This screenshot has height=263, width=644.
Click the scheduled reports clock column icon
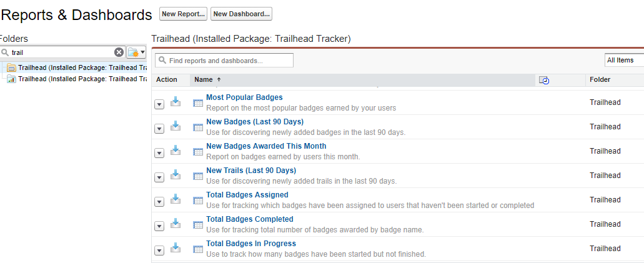click(x=544, y=80)
